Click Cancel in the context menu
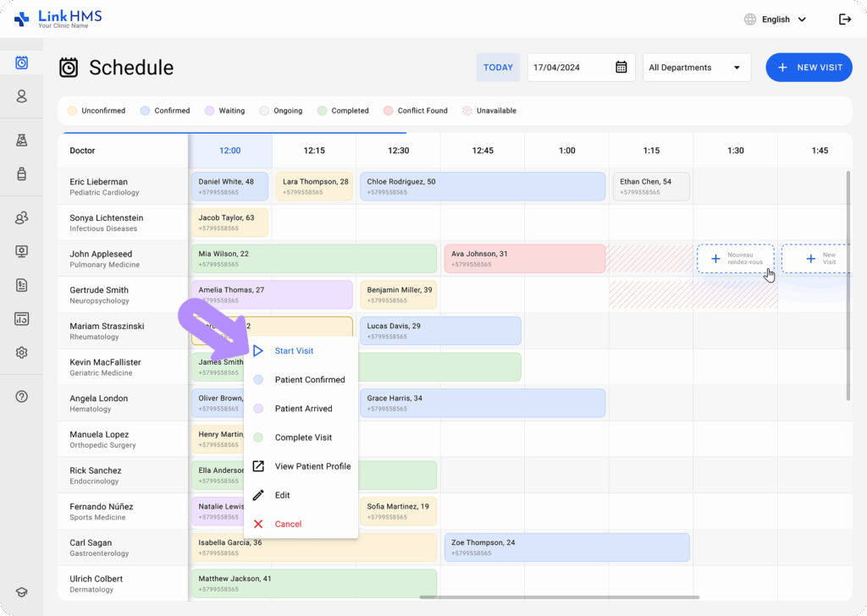Viewport: 867px width, 616px height. tap(288, 524)
